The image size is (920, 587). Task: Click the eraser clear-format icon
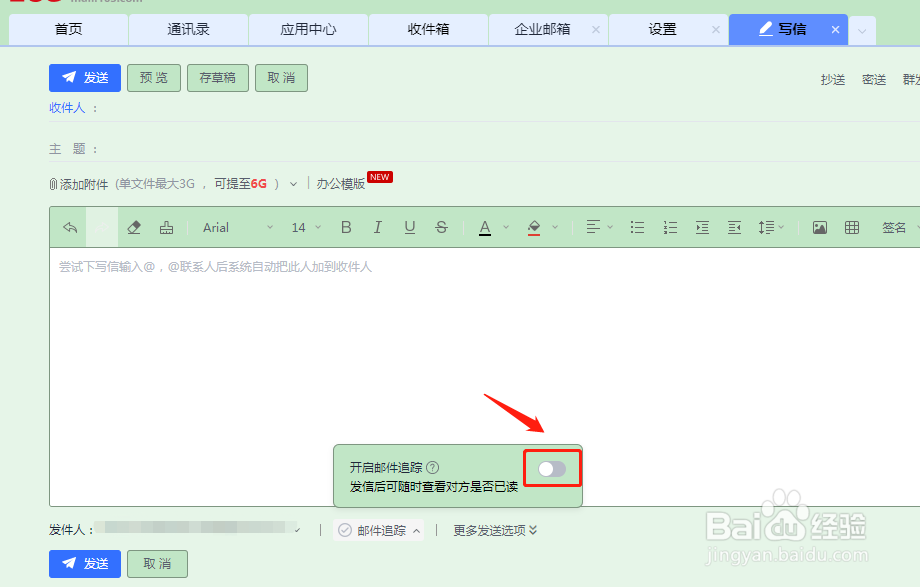click(x=134, y=227)
